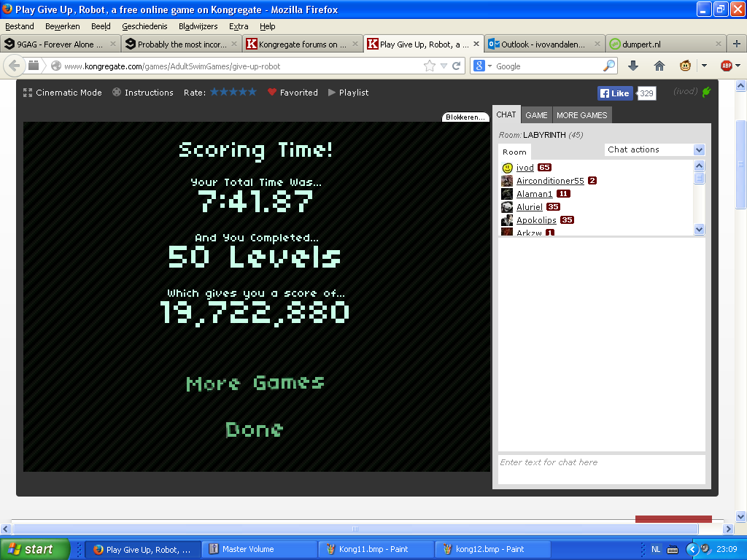Switch to the Probably the most incor... tab

(x=182, y=44)
